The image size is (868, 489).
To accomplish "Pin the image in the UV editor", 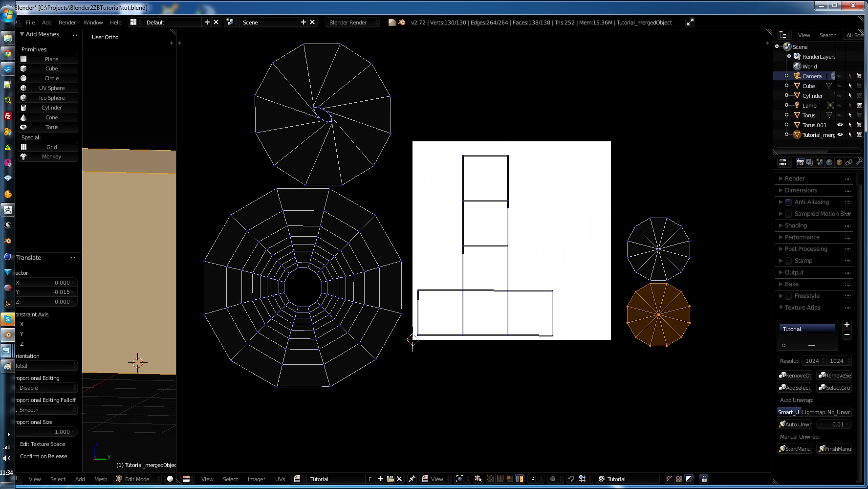I will pos(412,479).
